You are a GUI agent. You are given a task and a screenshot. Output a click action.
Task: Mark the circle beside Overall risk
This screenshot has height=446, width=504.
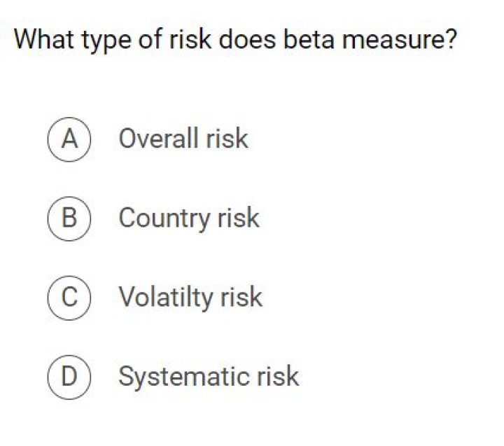point(68,139)
